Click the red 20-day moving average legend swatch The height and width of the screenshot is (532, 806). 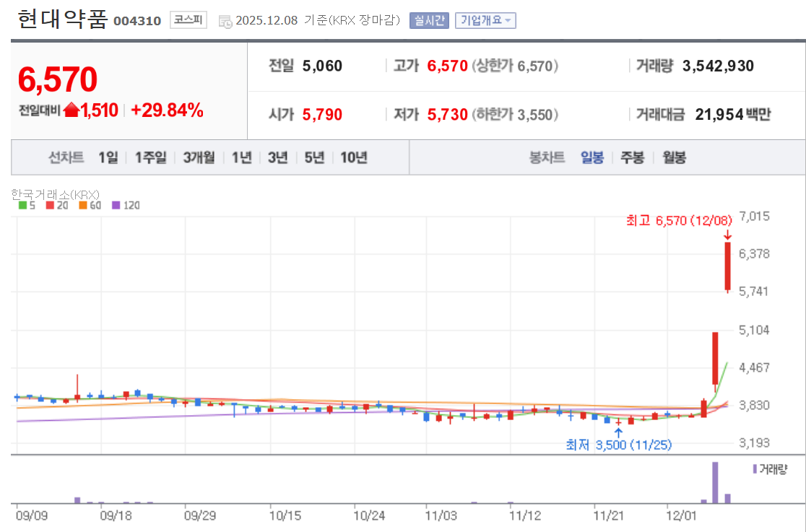tap(50, 205)
